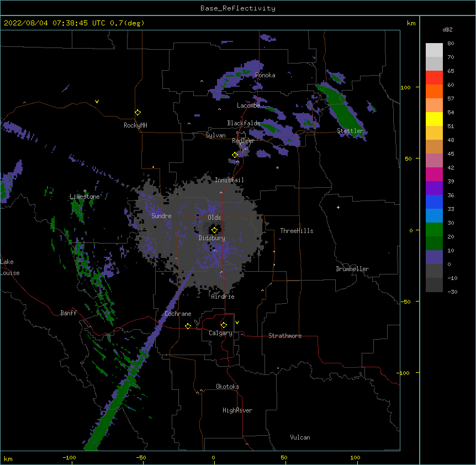The image size is (476, 465).
Task: Click the HighRiver label
Action: [x=237, y=410]
